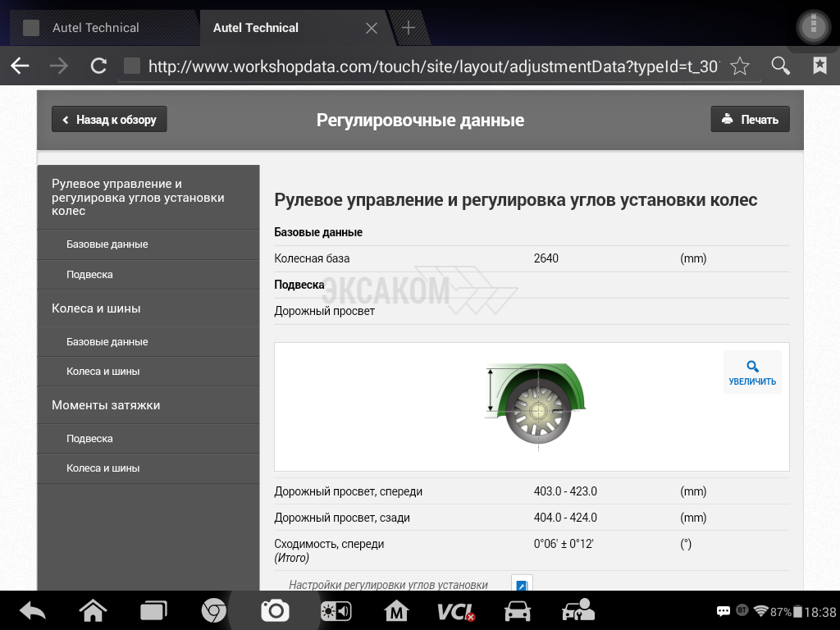
Task: Open a new browser tab
Action: 408,28
